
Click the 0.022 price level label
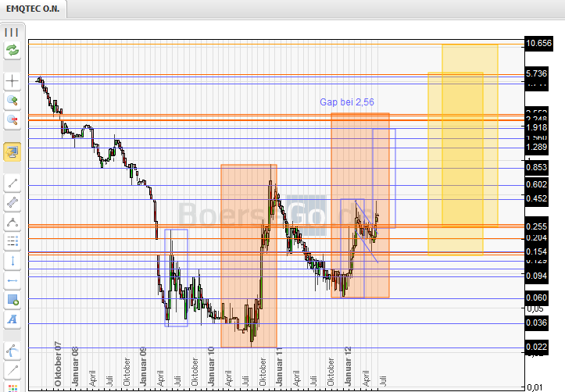pyautogui.click(x=537, y=347)
